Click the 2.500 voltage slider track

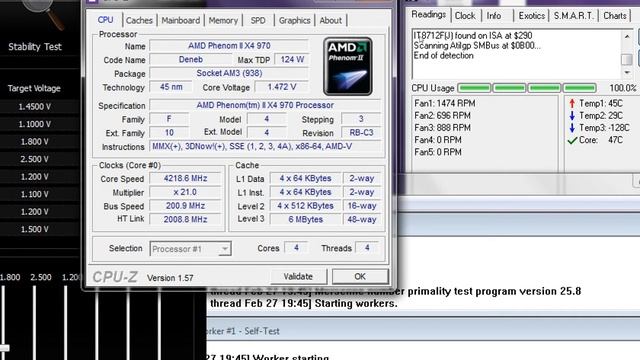coord(34,322)
